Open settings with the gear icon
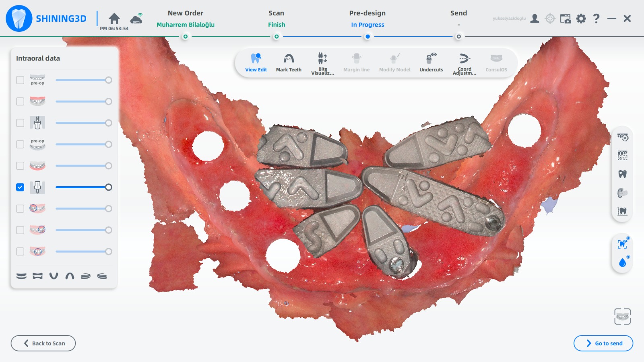Viewport: 644px width, 362px height. click(x=581, y=19)
